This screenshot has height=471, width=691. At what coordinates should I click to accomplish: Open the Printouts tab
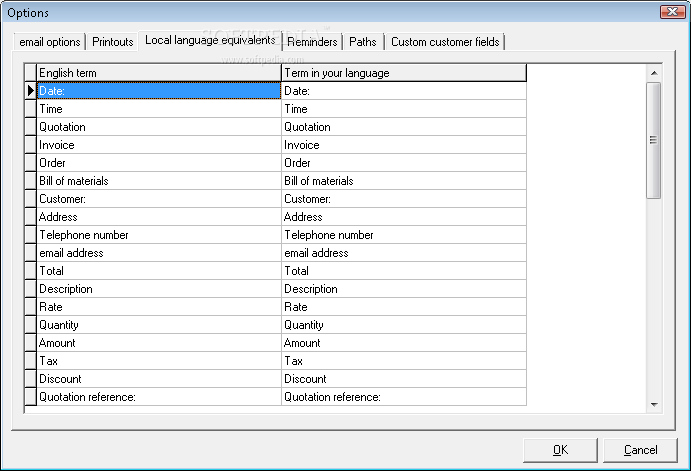click(112, 42)
